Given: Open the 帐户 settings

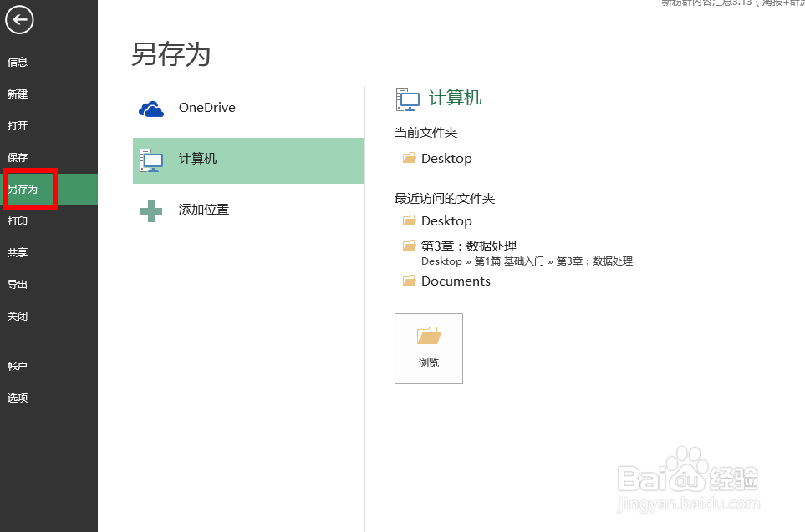Looking at the screenshot, I should [x=18, y=366].
